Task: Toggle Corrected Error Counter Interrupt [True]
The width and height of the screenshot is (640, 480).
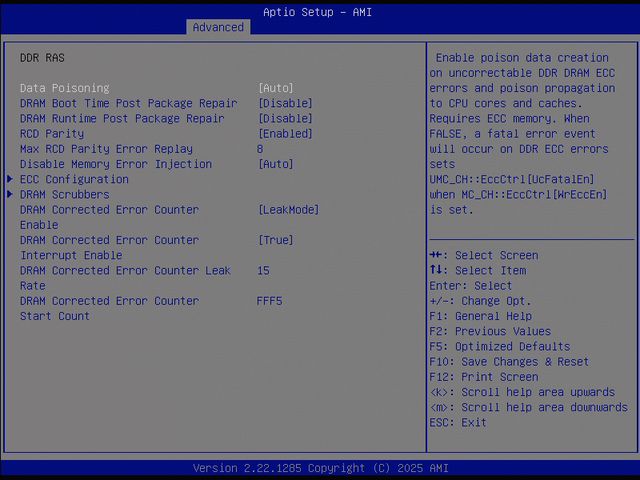Action: 275,240
